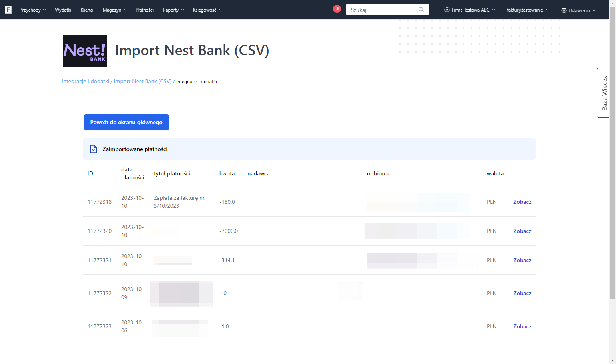This screenshot has width=616, height=364.
Task: Click the Nest Bank logo image
Action: (x=85, y=51)
